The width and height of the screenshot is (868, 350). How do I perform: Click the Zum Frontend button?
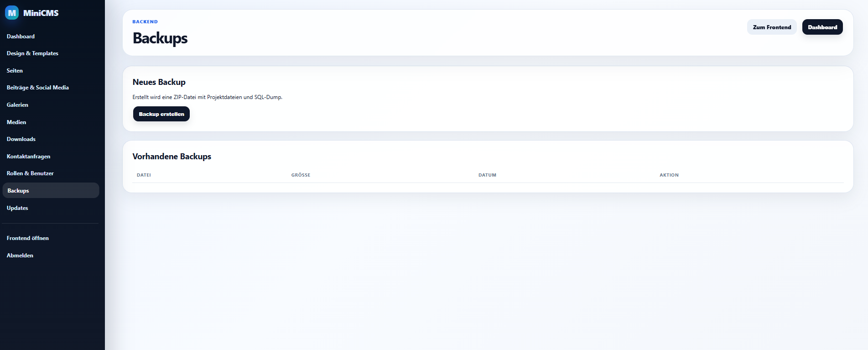[772, 27]
